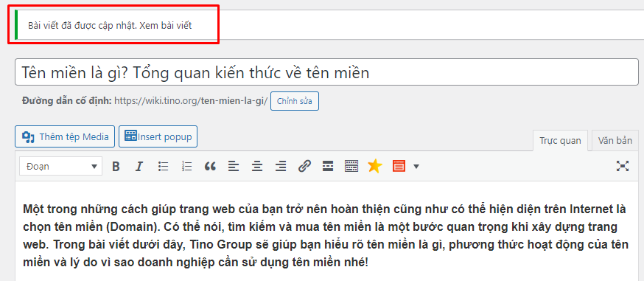Screen dimensions: 644x281
Task: Switch to the Trực quan tab
Action: click(x=560, y=140)
